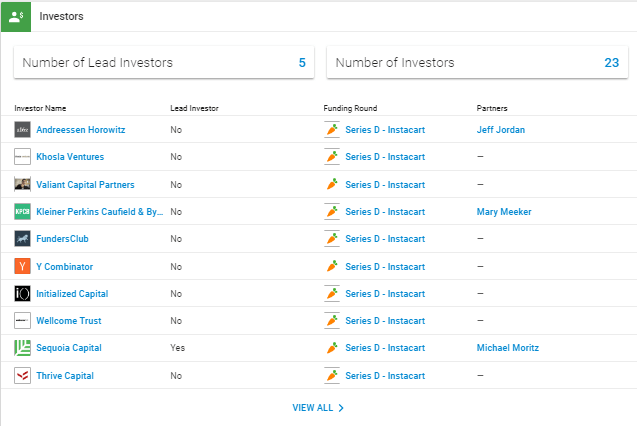Image resolution: width=637 pixels, height=426 pixels.
Task: Open Series D - Instacart link in Wellcome Trust row
Action: click(x=385, y=320)
